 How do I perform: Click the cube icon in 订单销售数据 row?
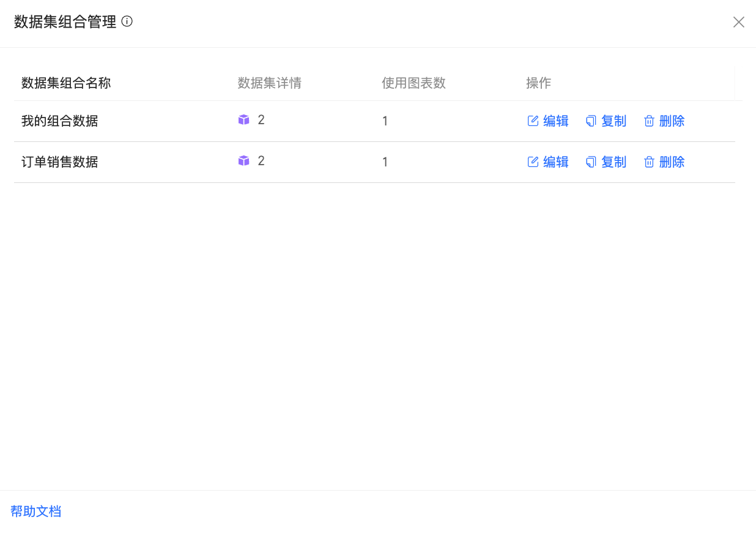coord(243,161)
